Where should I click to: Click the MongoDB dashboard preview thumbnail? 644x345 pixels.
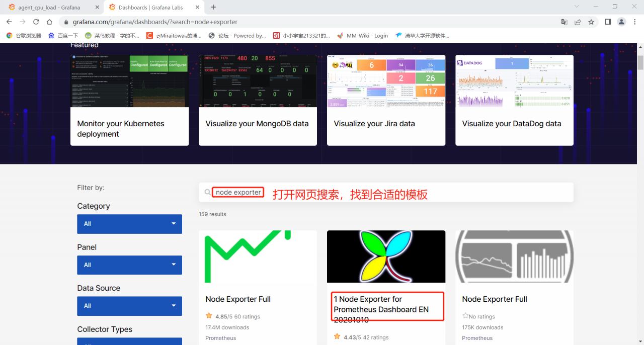coord(258,81)
